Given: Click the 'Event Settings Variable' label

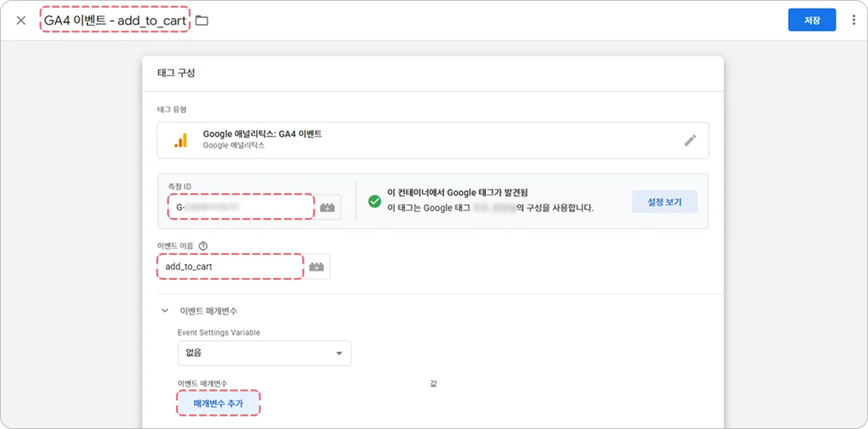Looking at the screenshot, I should coord(219,333).
